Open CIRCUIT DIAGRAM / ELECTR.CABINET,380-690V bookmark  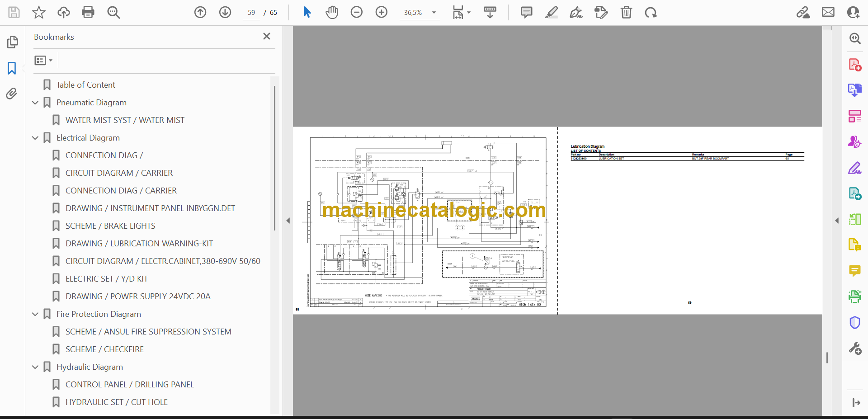(163, 261)
